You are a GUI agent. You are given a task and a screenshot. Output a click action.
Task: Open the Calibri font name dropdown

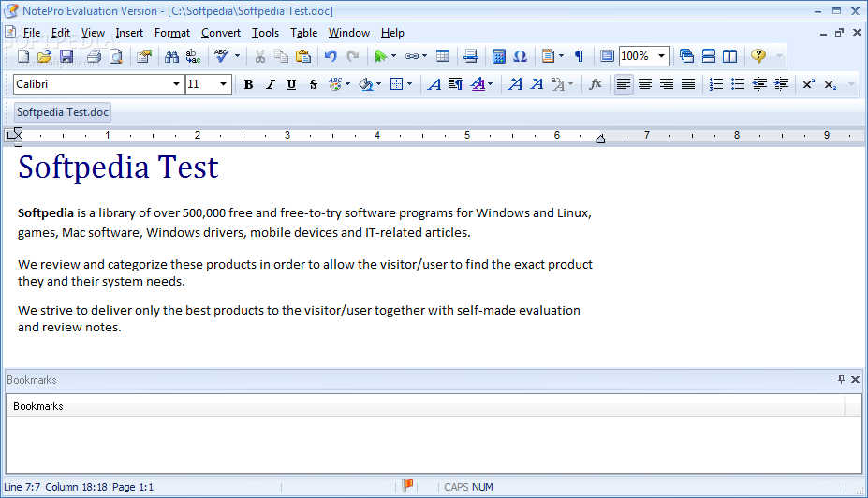[x=176, y=84]
